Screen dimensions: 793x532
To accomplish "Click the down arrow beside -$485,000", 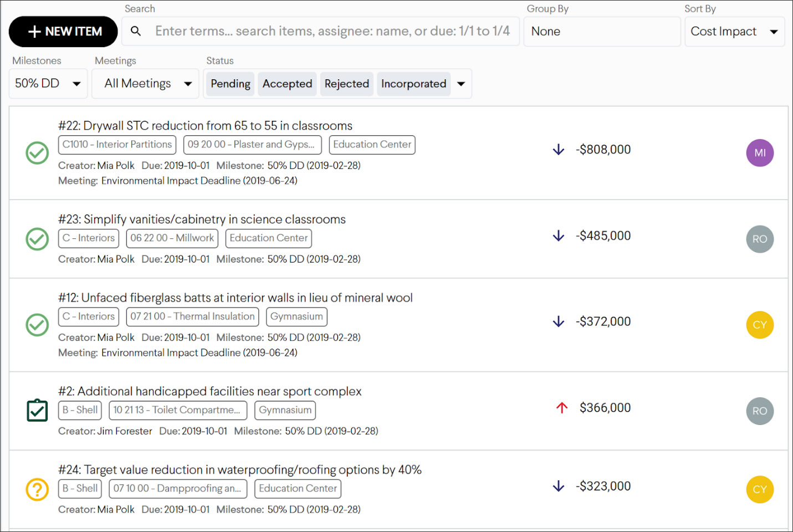I will pos(559,236).
